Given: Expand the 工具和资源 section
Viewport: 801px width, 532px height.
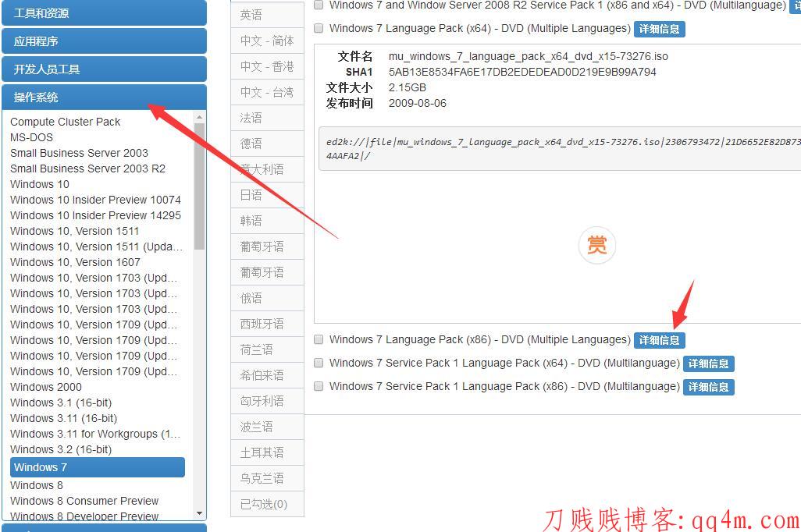Looking at the screenshot, I should (x=104, y=13).
